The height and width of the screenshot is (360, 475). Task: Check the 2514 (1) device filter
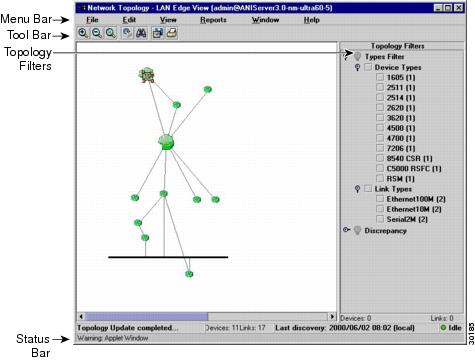click(380, 97)
